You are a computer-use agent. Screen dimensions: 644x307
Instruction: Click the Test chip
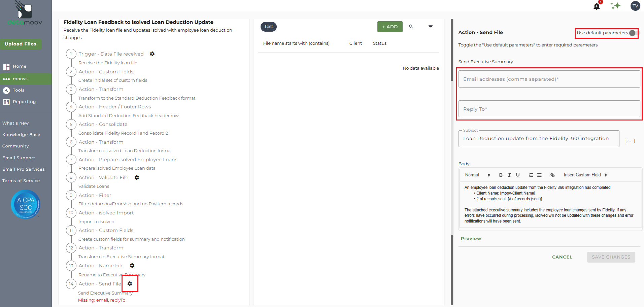269,27
